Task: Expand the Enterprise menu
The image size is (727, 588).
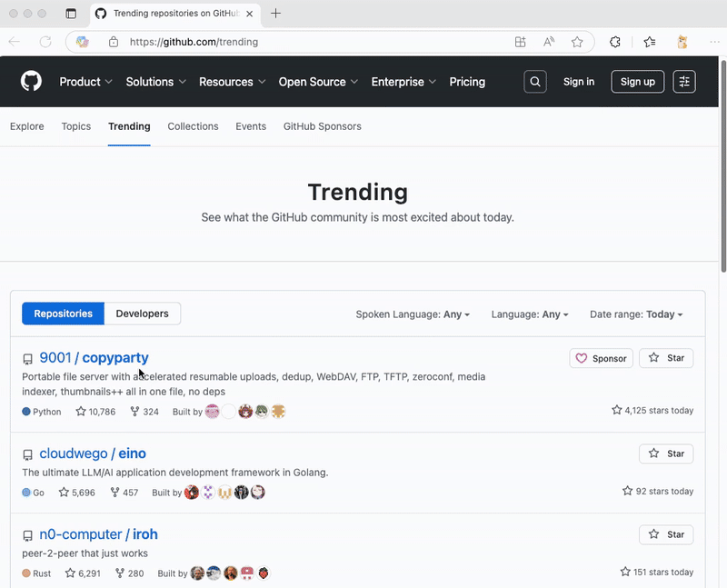Action: click(x=403, y=82)
